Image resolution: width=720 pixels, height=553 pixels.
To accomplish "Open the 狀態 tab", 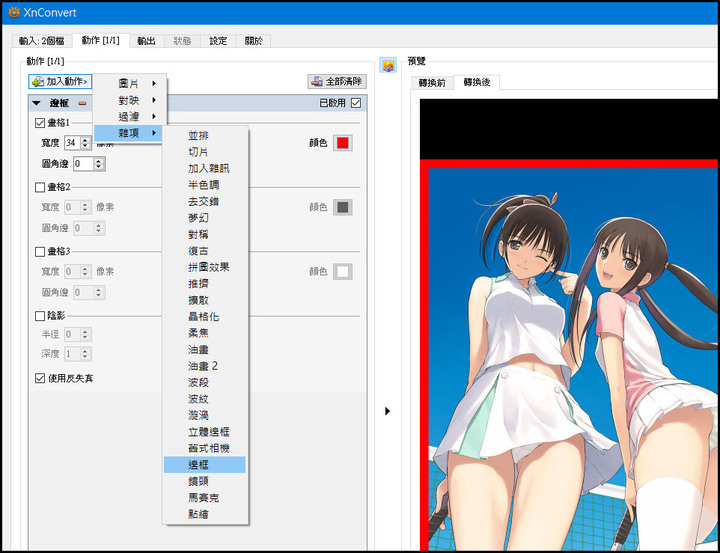I will pyautogui.click(x=182, y=41).
